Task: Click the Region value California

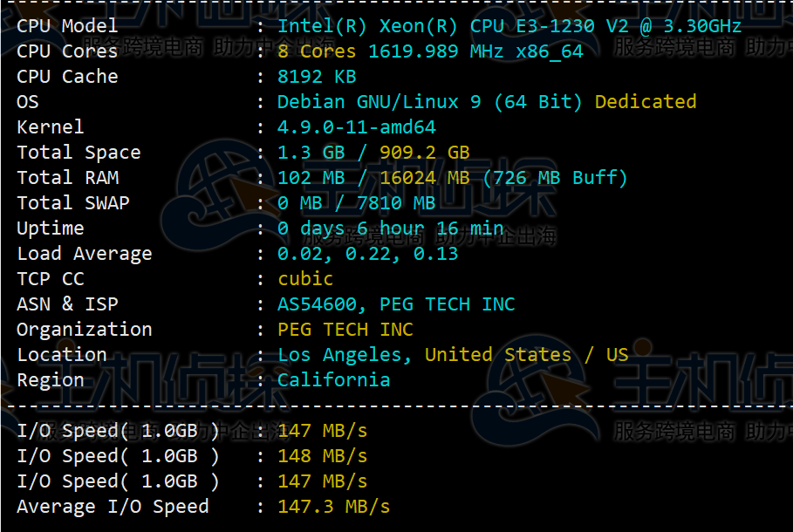Action: (x=333, y=380)
